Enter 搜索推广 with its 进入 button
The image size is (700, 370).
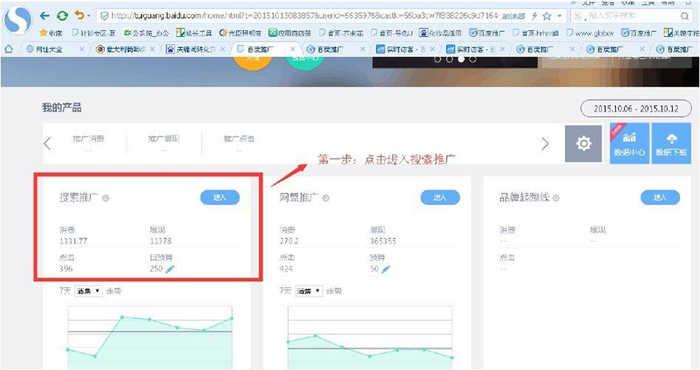[220, 197]
